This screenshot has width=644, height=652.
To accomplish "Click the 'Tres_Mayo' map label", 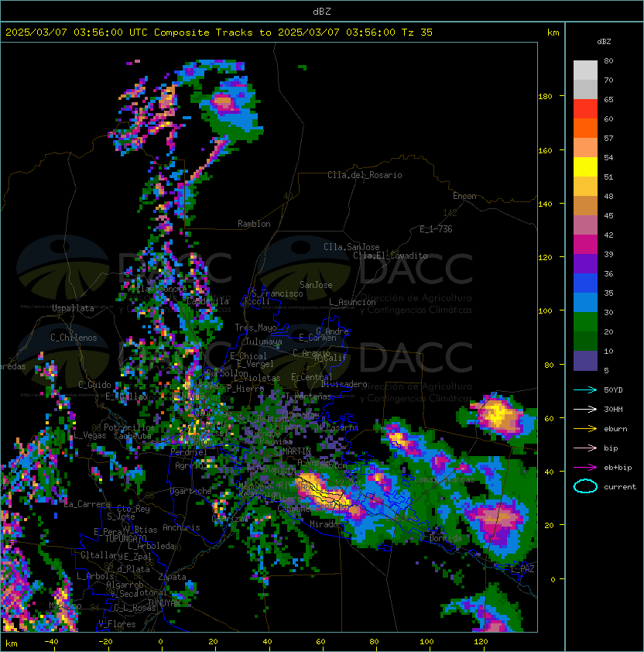I will point(255,328).
